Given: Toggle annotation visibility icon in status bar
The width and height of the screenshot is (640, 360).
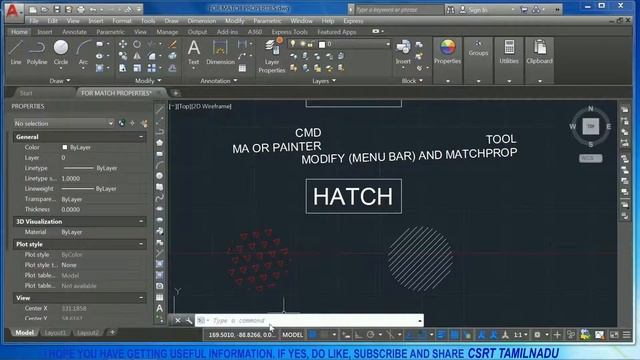Looking at the screenshot, I should 481,335.
